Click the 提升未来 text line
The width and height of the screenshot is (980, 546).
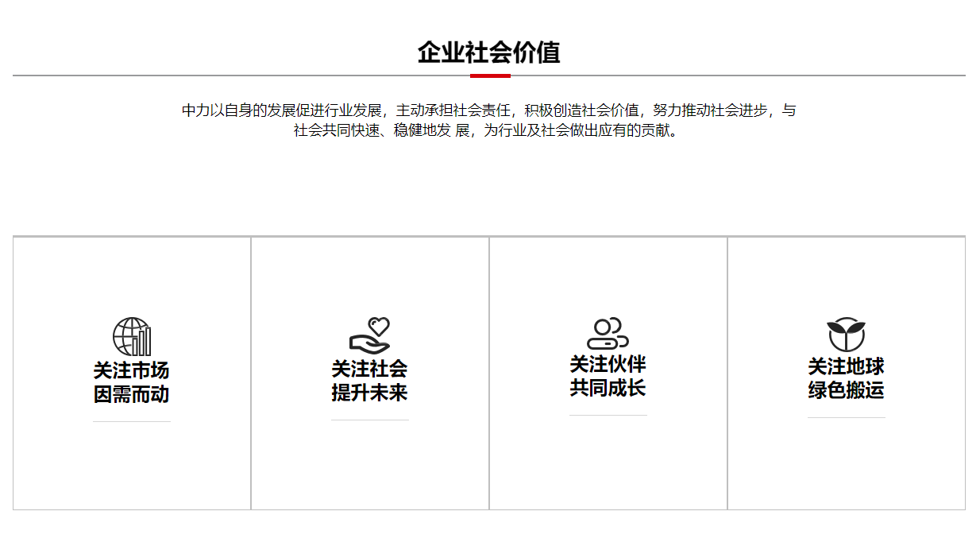click(370, 393)
